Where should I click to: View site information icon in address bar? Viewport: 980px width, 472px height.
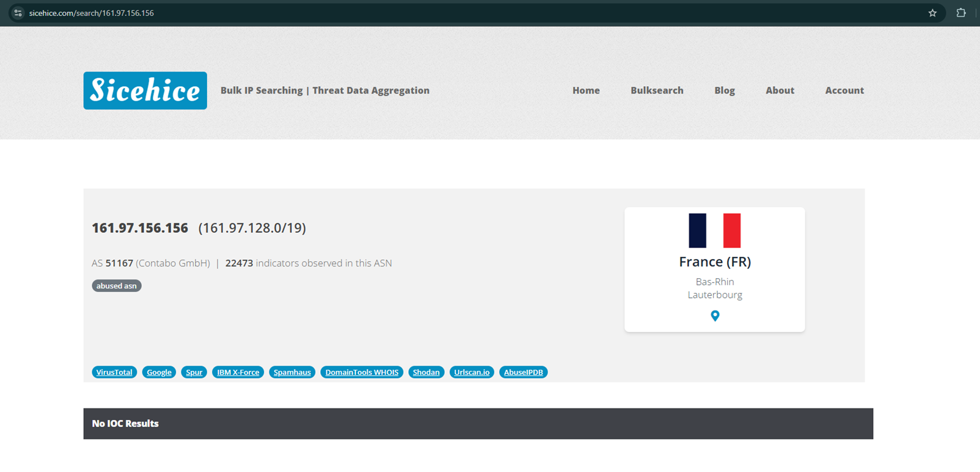click(x=18, y=13)
